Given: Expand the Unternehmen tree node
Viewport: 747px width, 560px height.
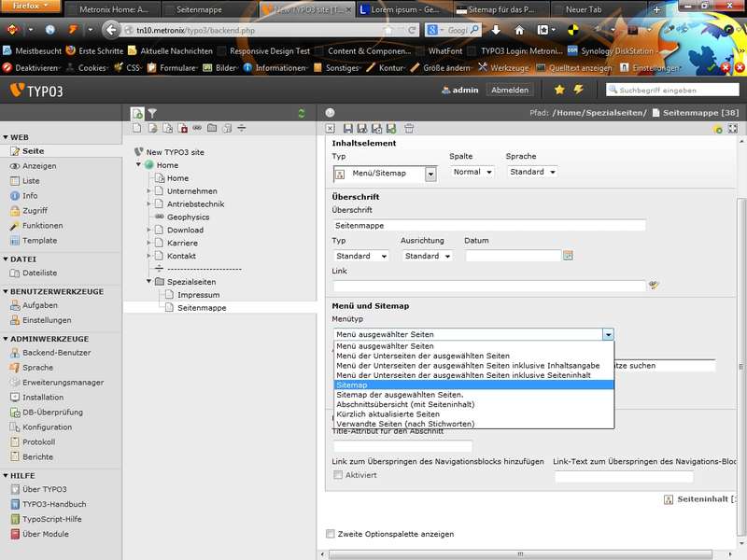Looking at the screenshot, I should coord(148,191).
